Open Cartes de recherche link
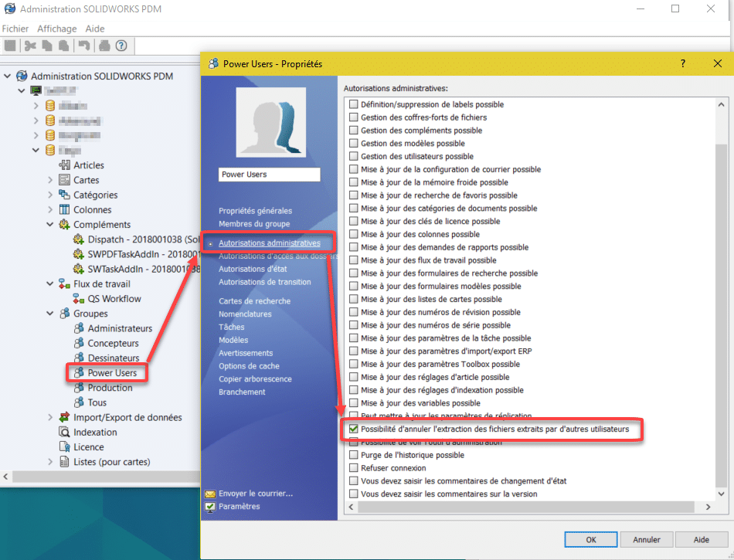 point(254,301)
